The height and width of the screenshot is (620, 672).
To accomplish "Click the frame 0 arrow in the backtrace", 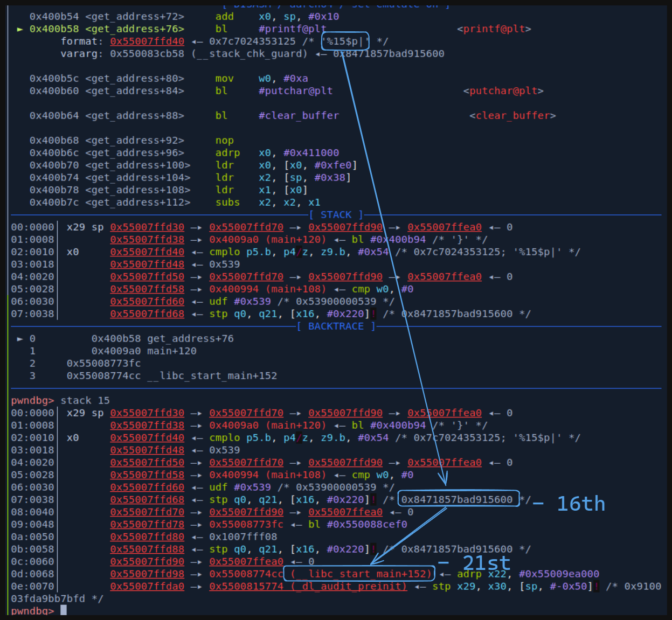I will (x=20, y=339).
